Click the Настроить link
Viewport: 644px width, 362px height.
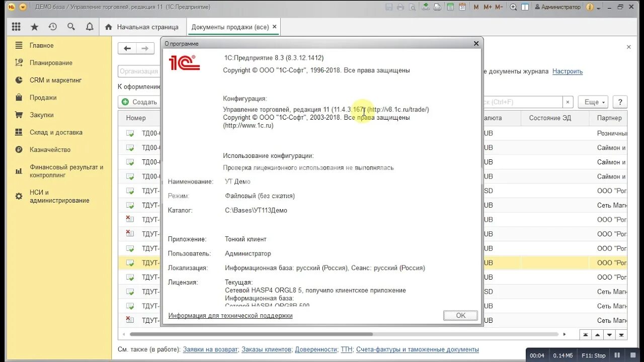[x=568, y=71]
